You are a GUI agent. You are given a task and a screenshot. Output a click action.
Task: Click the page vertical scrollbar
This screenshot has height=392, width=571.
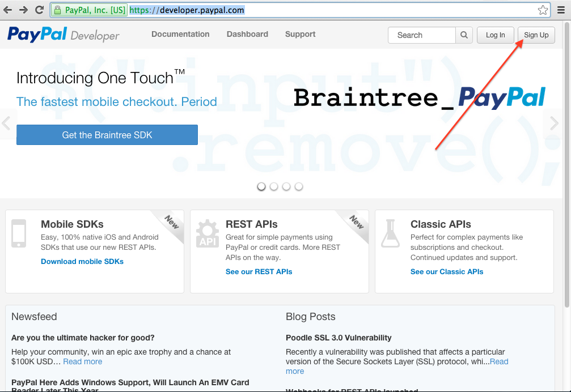tap(566, 165)
